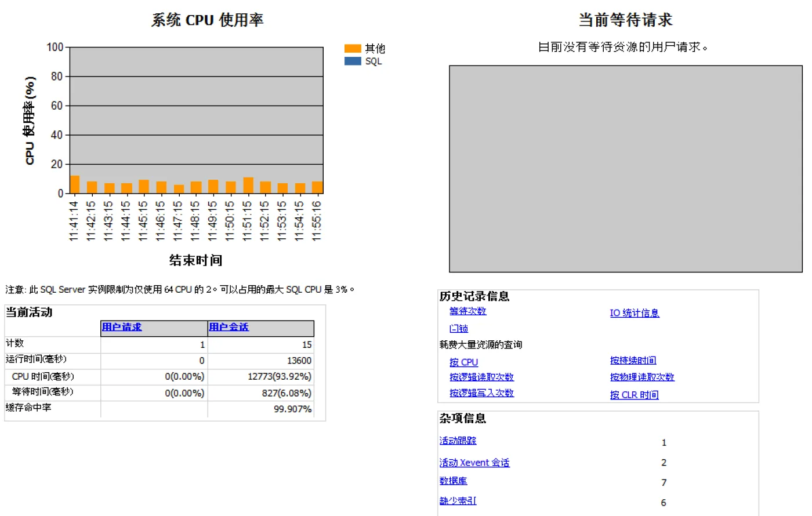Click the 827(6.08%) wait time value
The height and width of the screenshot is (516, 812).
click(x=287, y=393)
